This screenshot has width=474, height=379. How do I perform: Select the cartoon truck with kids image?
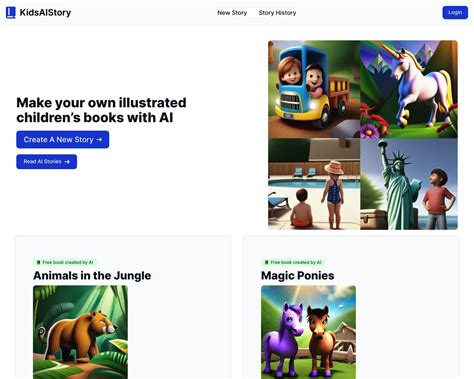click(x=314, y=89)
